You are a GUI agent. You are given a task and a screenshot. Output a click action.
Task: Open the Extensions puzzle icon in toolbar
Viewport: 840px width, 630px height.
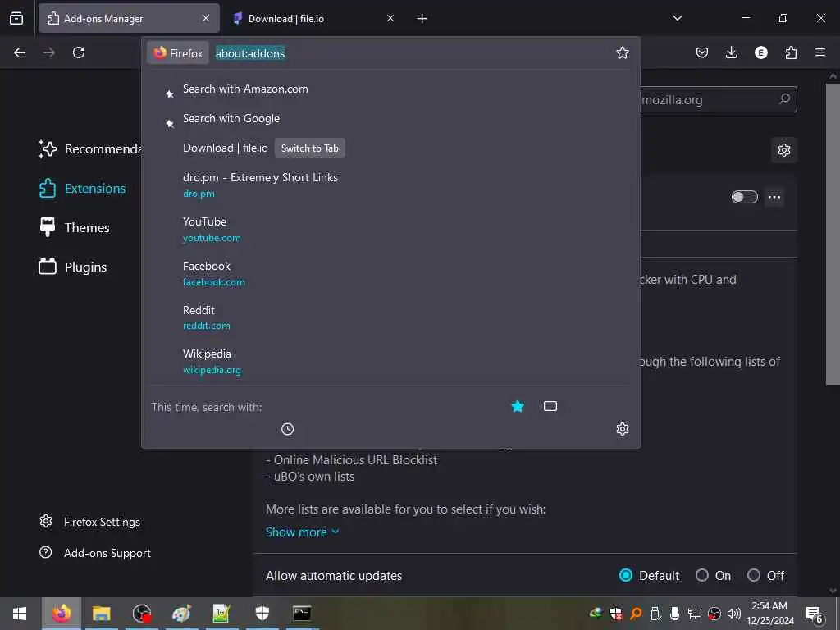coord(791,52)
